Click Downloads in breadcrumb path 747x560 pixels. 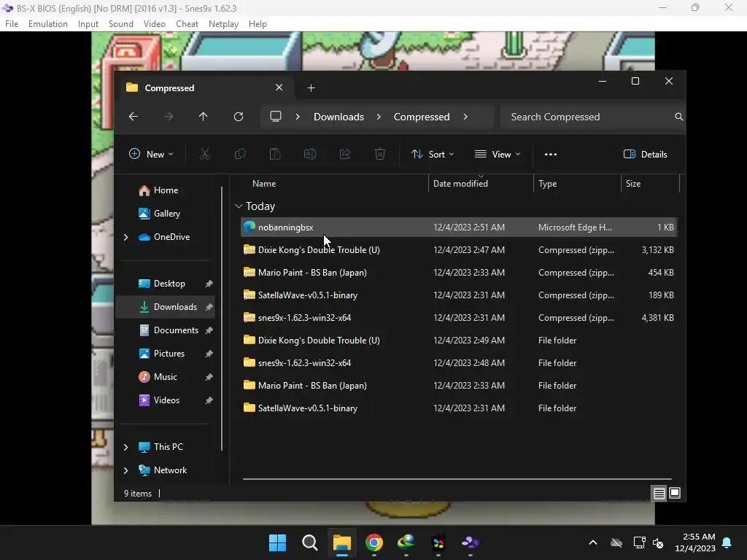tap(338, 117)
